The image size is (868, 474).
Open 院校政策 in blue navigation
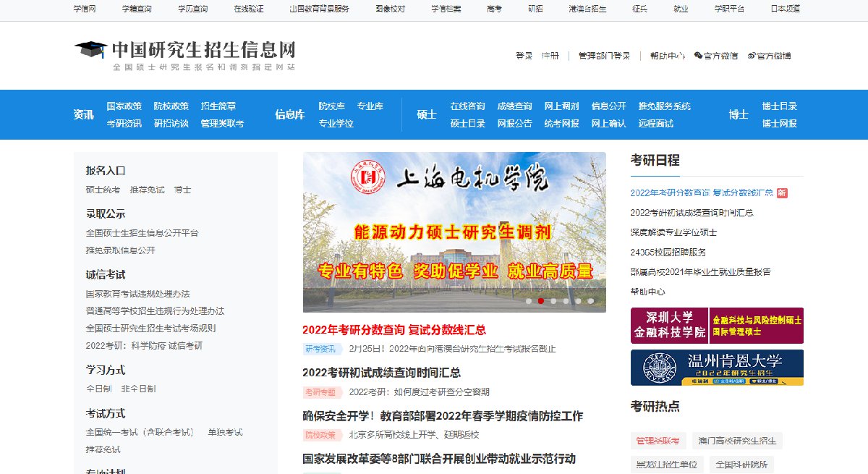click(171, 106)
